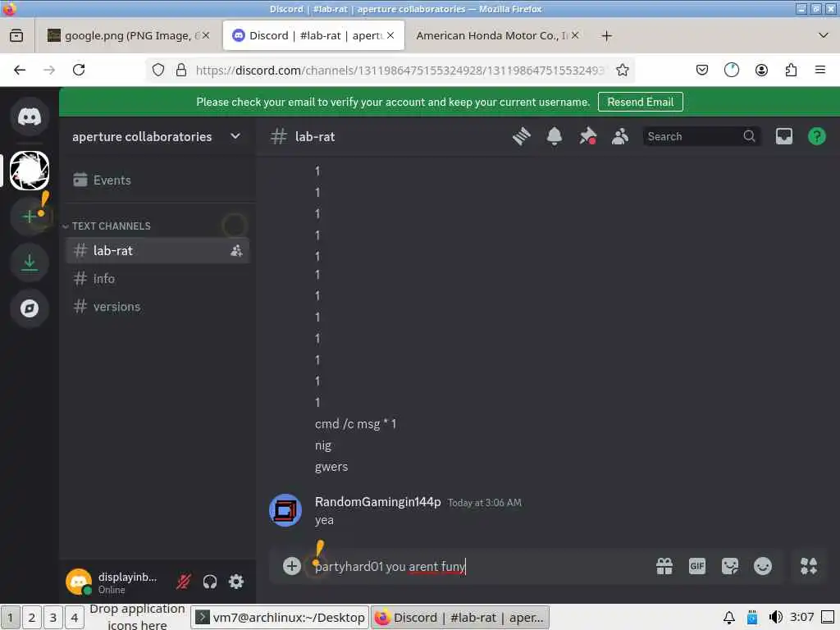Open User Settings gear icon
The width and height of the screenshot is (840, 630).
pyautogui.click(x=236, y=582)
